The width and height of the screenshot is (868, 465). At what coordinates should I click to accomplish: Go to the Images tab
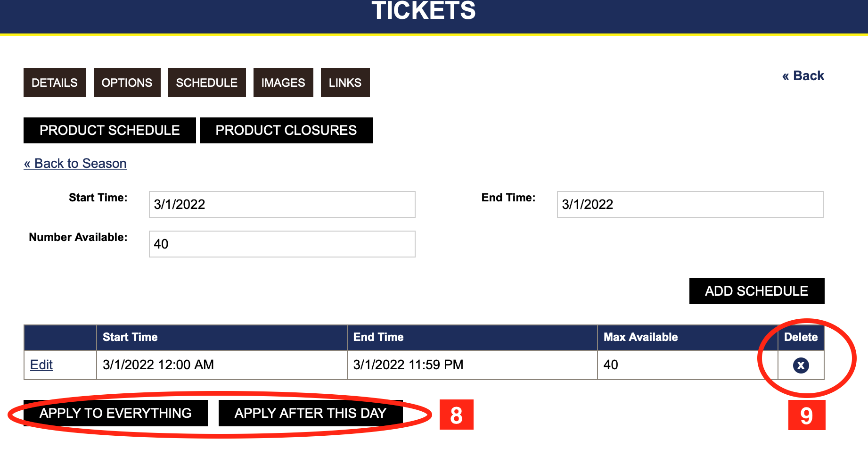[283, 83]
